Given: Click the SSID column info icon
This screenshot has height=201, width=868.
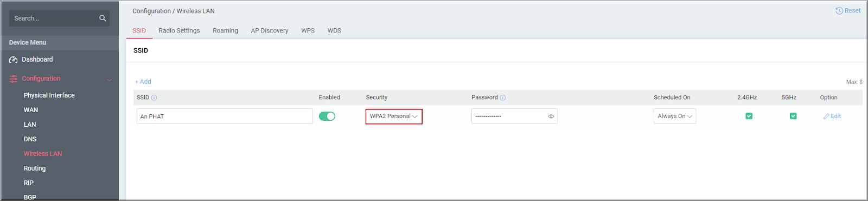Looking at the screenshot, I should 154,98.
